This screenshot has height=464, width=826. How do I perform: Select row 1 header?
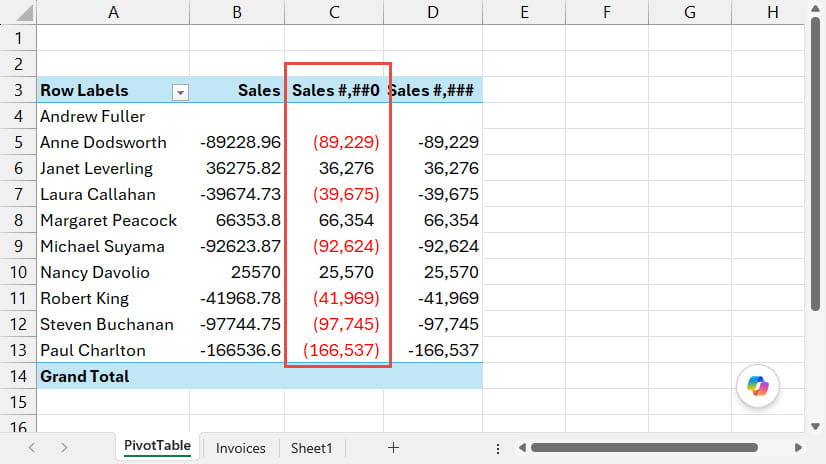18,38
